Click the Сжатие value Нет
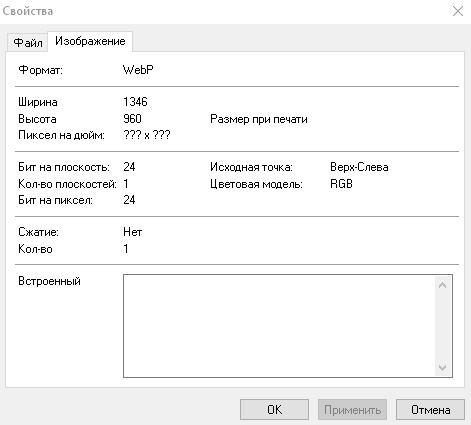This screenshot has width=471, height=425. (x=132, y=232)
